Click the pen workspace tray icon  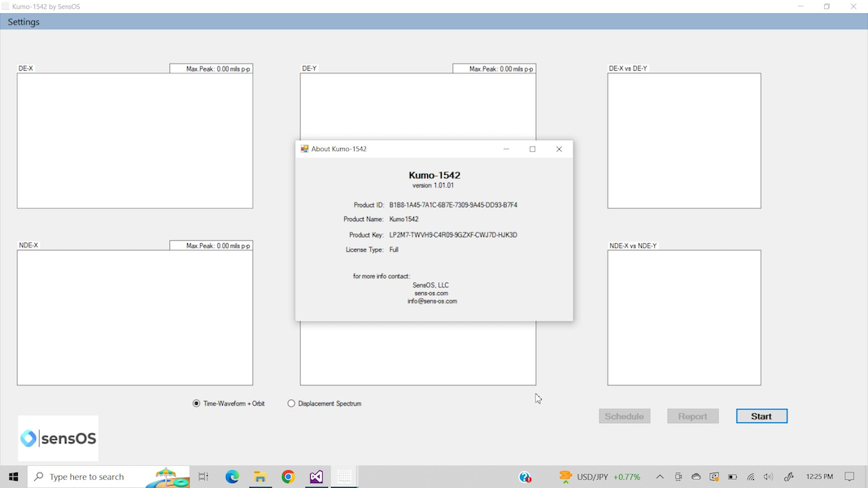click(789, 477)
